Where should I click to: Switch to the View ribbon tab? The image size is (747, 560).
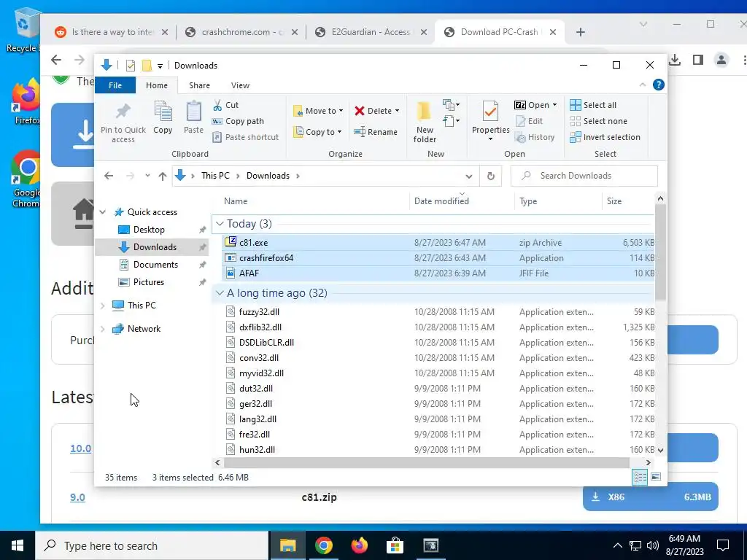[x=240, y=85]
